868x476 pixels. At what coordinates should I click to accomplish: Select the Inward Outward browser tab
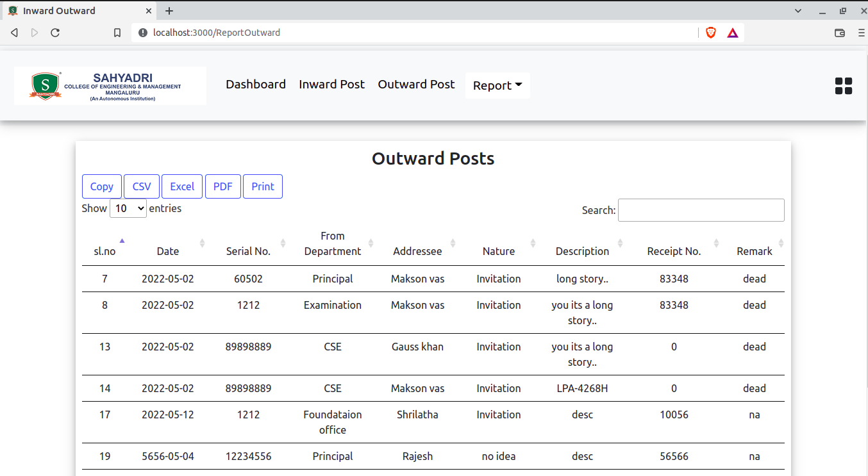(x=77, y=10)
